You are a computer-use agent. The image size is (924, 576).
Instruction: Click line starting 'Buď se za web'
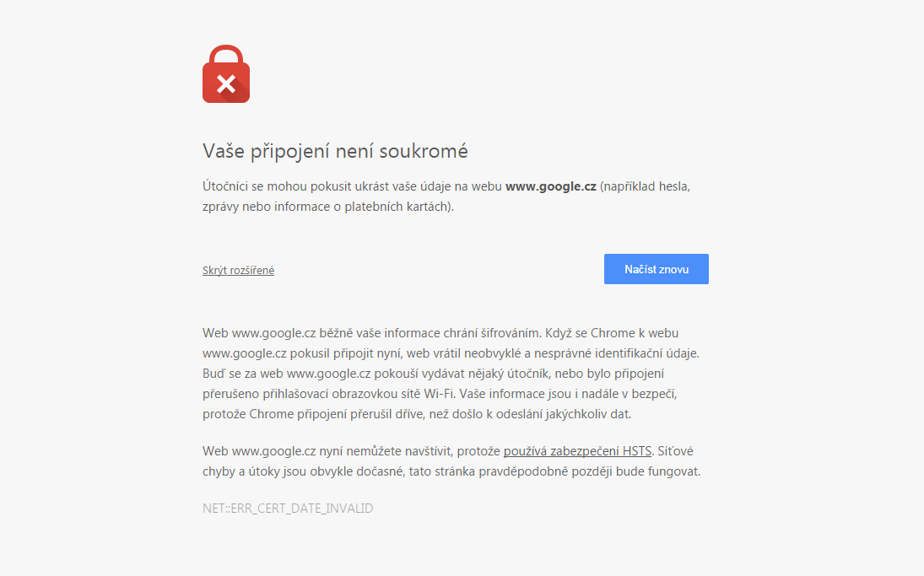click(x=433, y=374)
